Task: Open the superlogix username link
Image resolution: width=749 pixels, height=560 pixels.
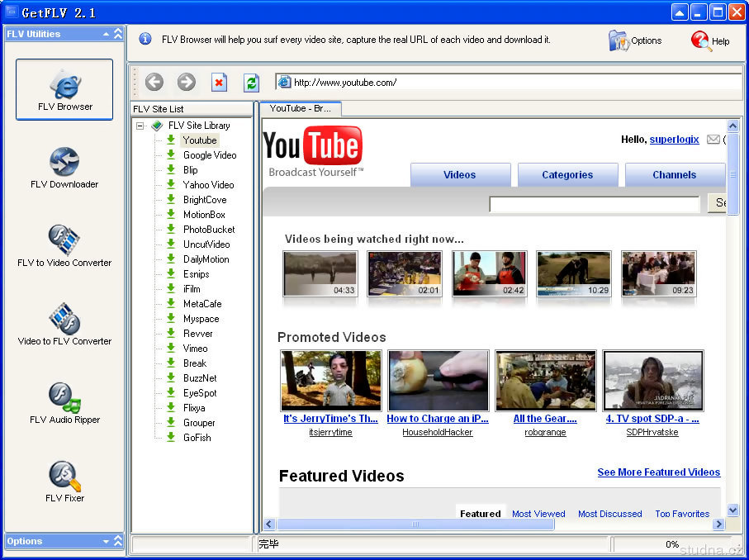Action: point(674,140)
